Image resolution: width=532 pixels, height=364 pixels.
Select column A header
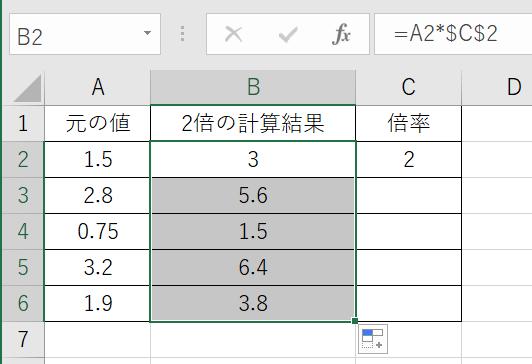98,88
